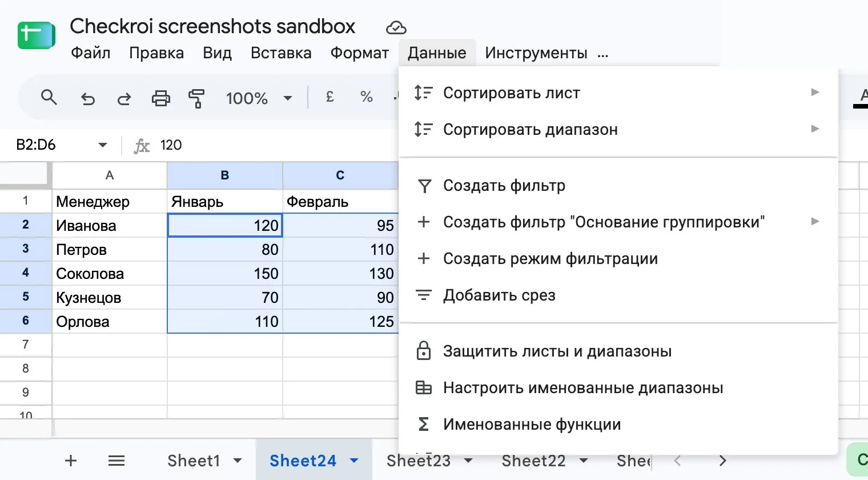Open the Инструменты menu
The image size is (868, 480).
(536, 53)
